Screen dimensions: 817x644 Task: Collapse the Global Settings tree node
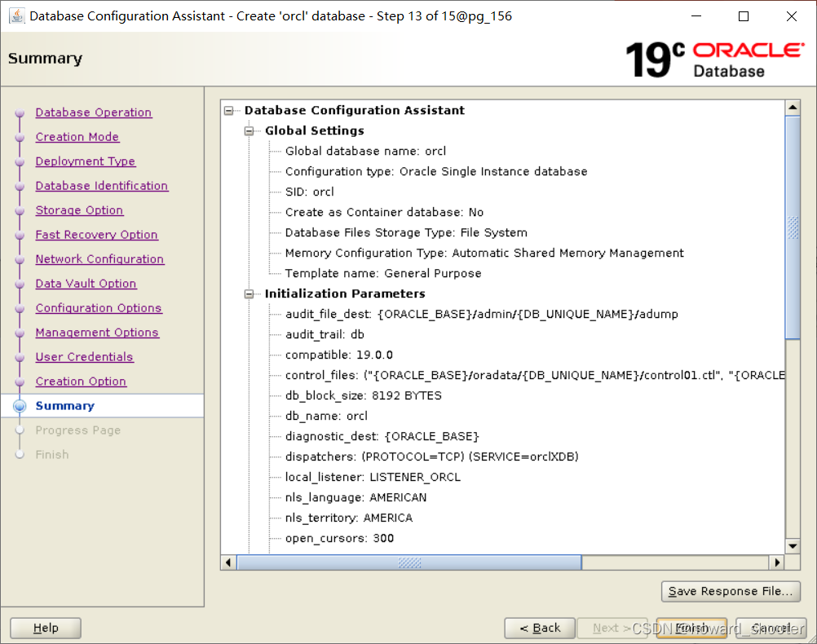tap(249, 130)
